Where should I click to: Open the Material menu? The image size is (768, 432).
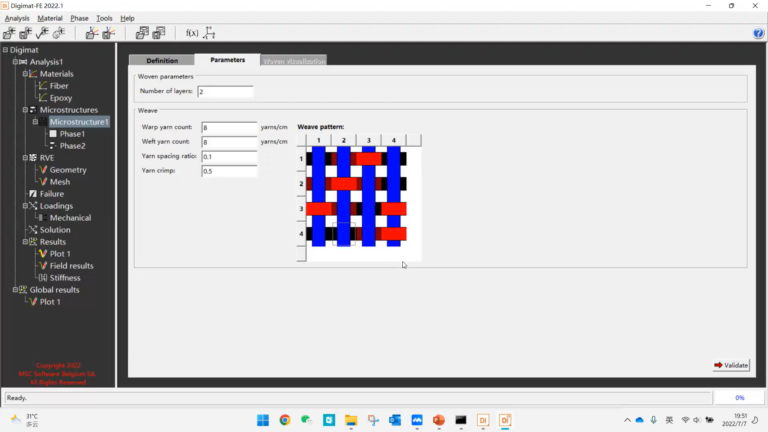(50, 18)
